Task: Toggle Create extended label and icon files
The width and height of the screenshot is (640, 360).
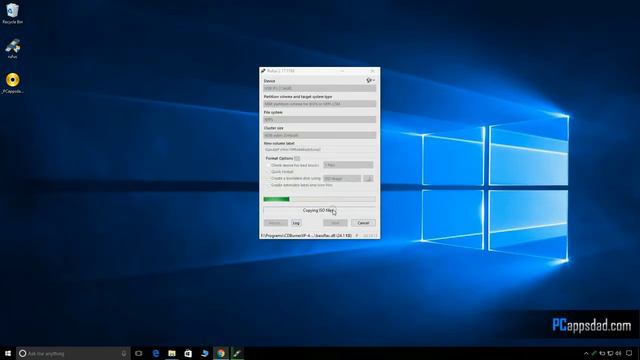Action: [x=268, y=185]
